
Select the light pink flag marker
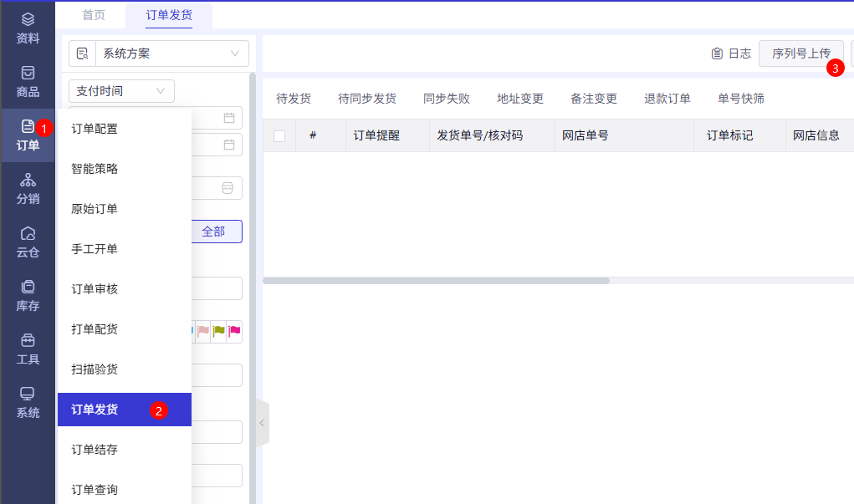pos(203,331)
